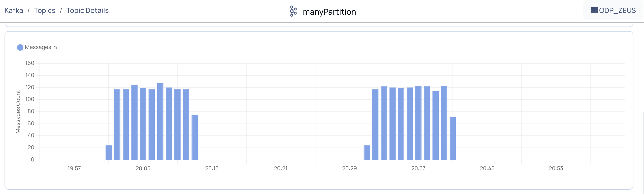
Task: Click the Messages Count axis title
Action: 18,111
